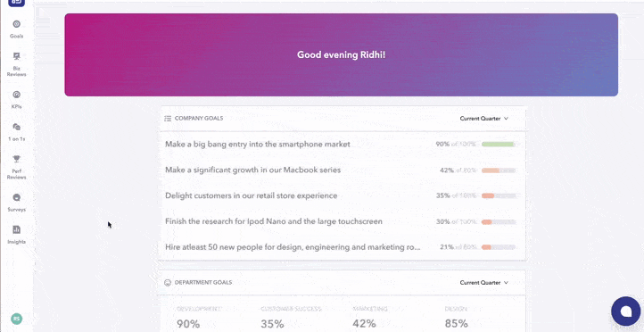
Task: Open the 1 on 1s section
Action: point(16,127)
